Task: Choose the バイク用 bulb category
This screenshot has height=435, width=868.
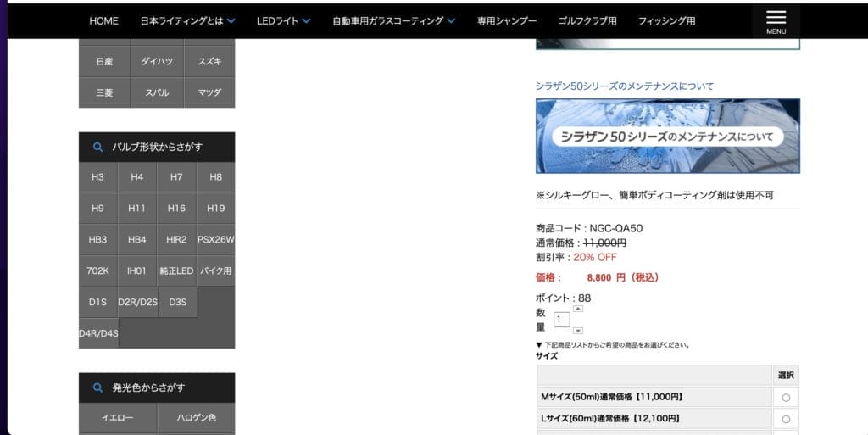Action: tap(216, 270)
